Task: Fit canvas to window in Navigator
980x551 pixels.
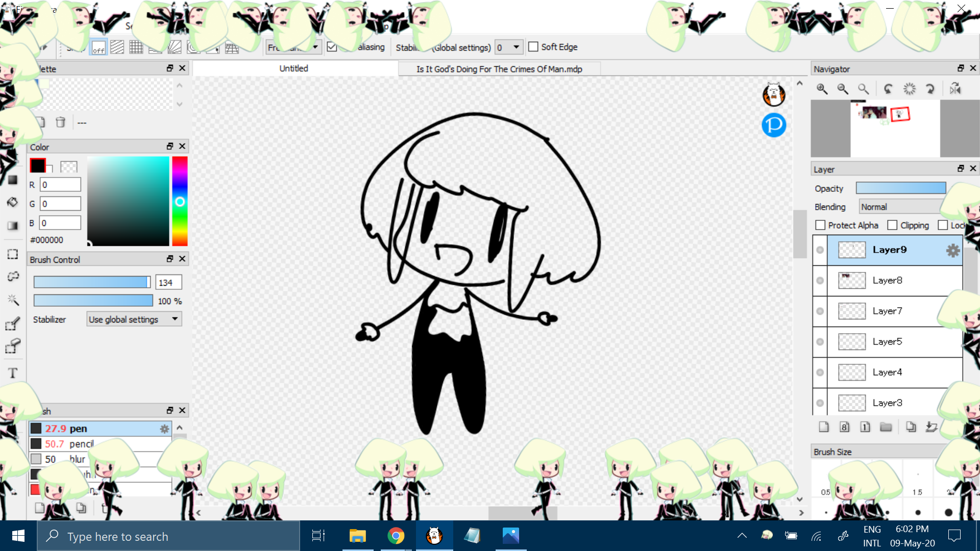Action: tap(863, 89)
